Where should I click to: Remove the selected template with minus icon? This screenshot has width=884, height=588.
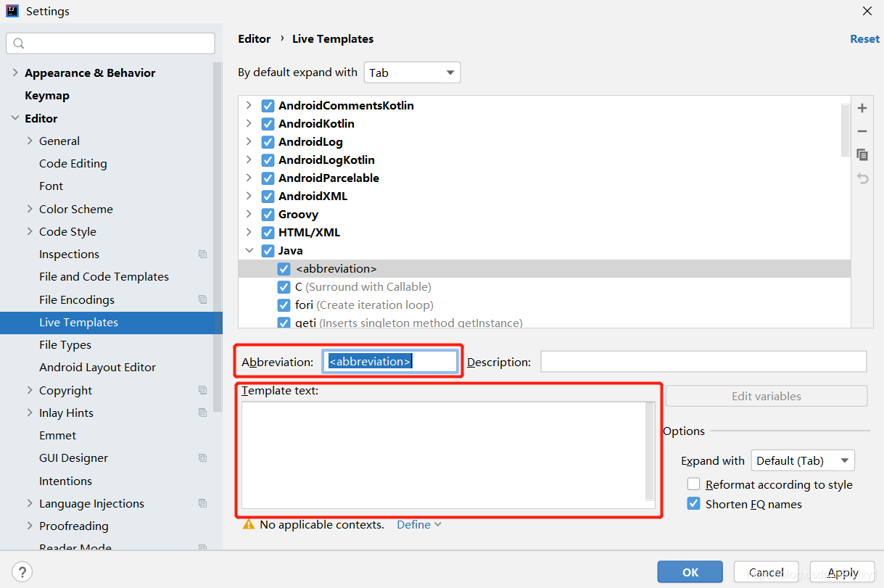(862, 131)
